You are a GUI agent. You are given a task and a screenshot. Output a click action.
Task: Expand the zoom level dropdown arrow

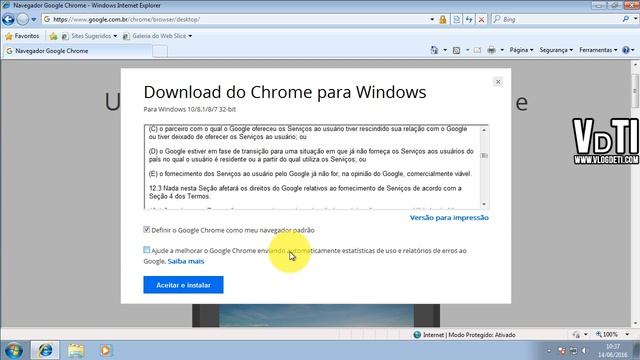click(627, 335)
